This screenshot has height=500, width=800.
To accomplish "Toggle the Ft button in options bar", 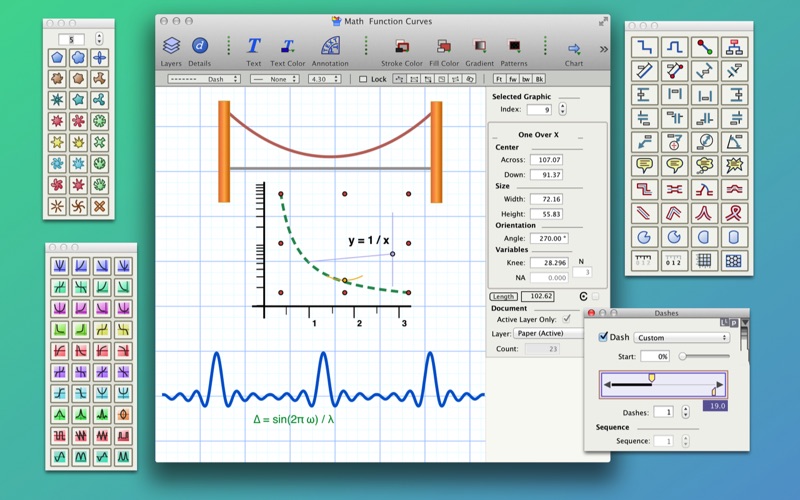I will 499,79.
